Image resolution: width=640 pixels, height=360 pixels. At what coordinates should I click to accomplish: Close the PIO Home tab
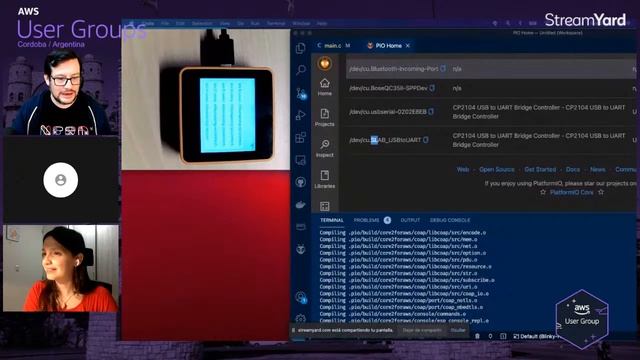[x=407, y=46]
